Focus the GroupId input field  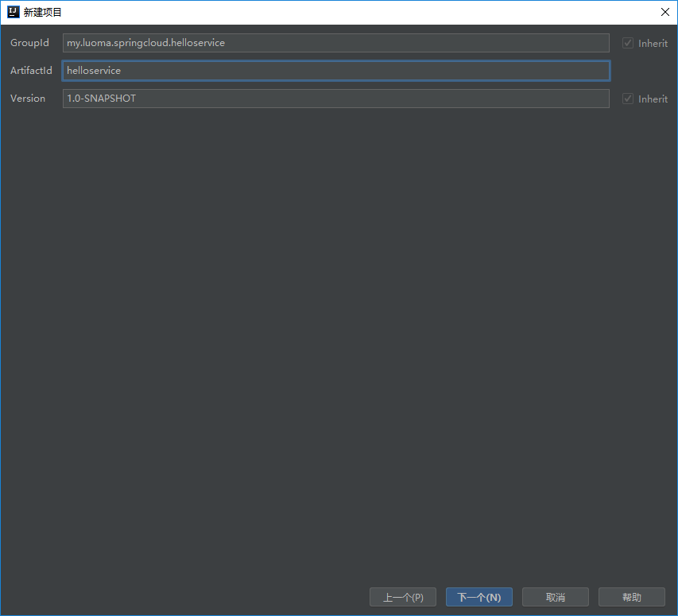pos(335,43)
